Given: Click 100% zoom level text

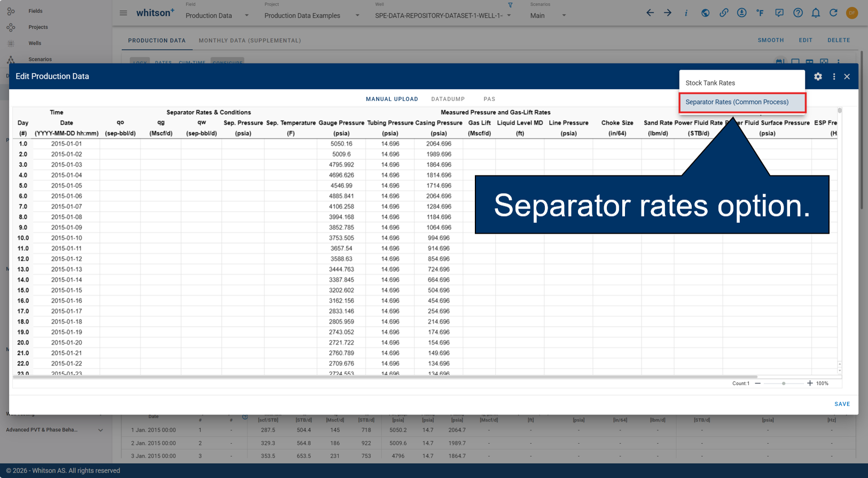Looking at the screenshot, I should tap(822, 383).
